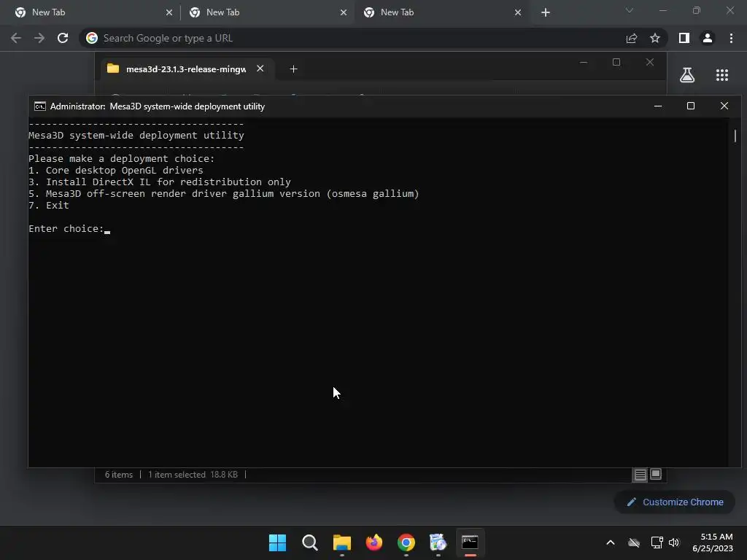Image resolution: width=747 pixels, height=560 pixels.
Task: Close the mesa3d Explorer tab
Action: [x=260, y=69]
